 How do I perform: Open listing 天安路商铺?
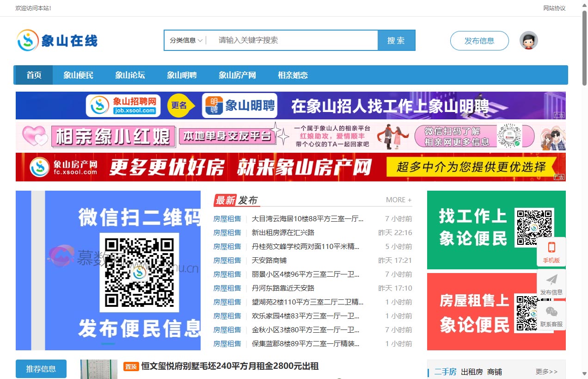[x=269, y=260]
